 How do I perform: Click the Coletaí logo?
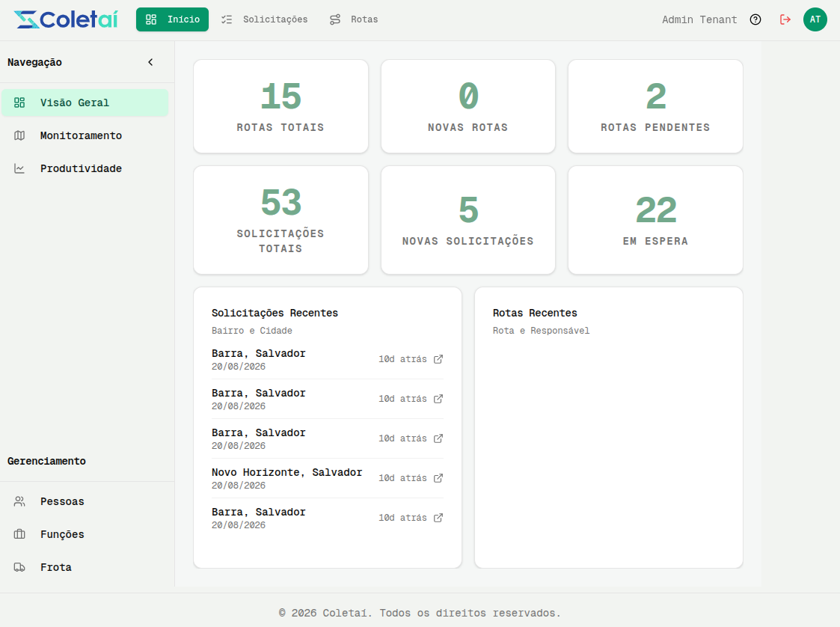pyautogui.click(x=65, y=19)
